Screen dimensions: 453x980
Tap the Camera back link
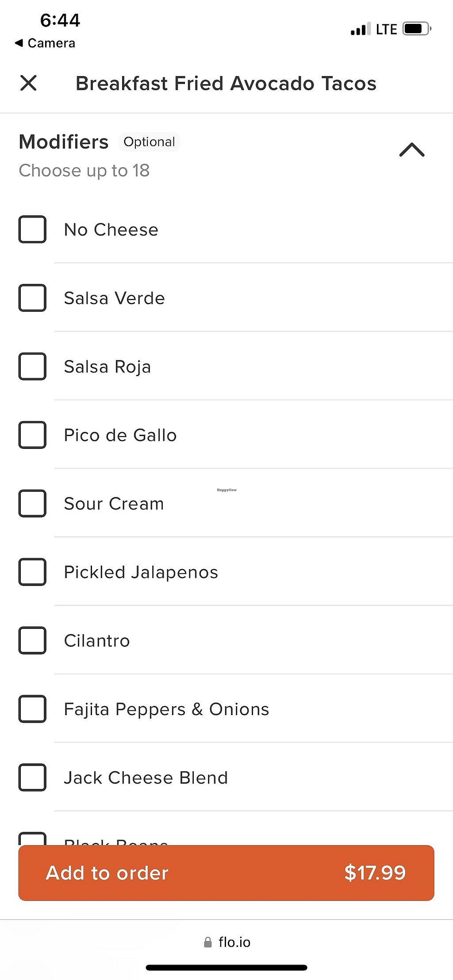pos(51,43)
